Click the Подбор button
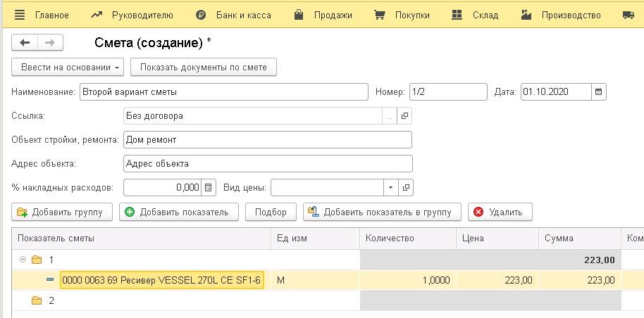 [271, 212]
